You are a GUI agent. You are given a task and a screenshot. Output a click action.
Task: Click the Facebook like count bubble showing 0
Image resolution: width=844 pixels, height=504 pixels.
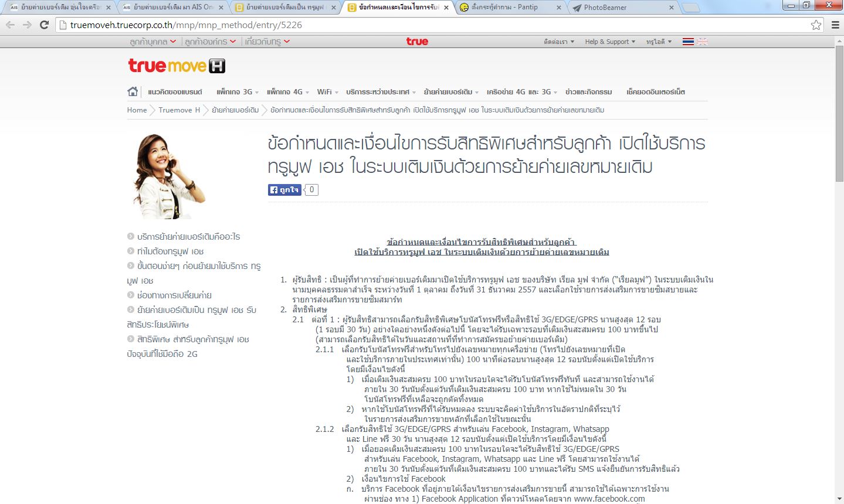coord(312,190)
